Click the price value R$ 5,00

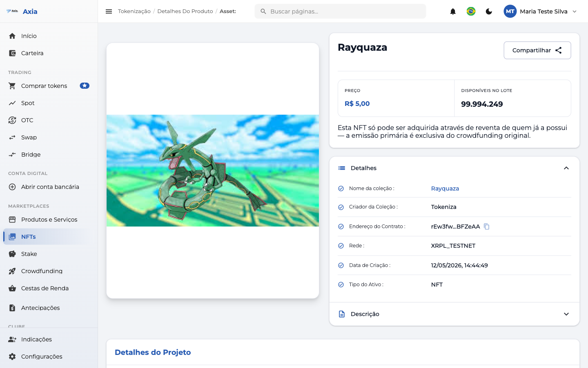click(357, 104)
